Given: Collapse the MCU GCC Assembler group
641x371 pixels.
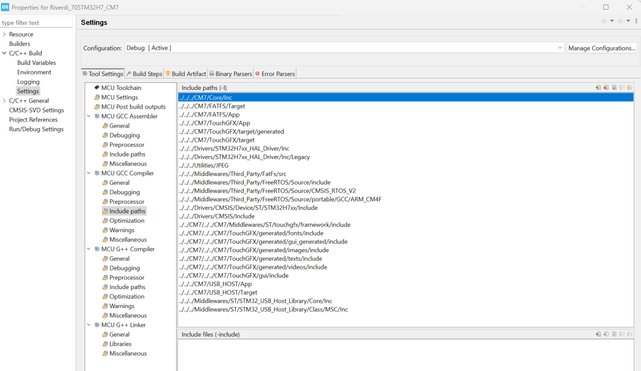Looking at the screenshot, I should pyautogui.click(x=89, y=116).
